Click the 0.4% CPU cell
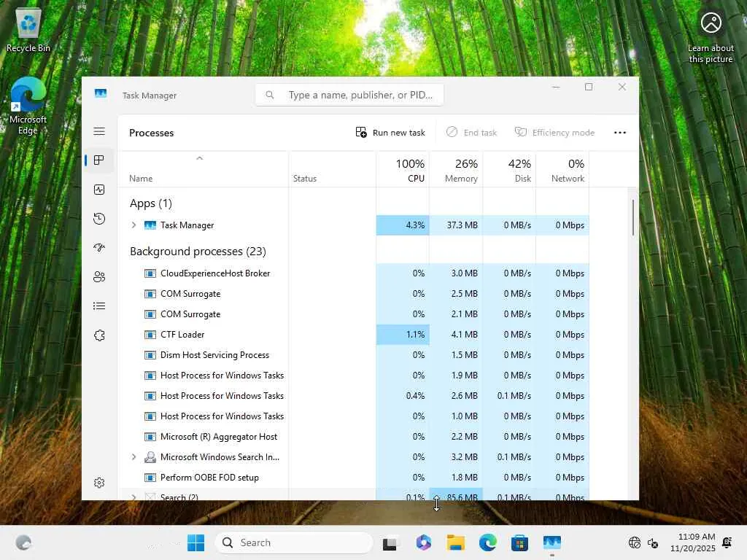Viewport: 747px width, 560px height. click(403, 396)
